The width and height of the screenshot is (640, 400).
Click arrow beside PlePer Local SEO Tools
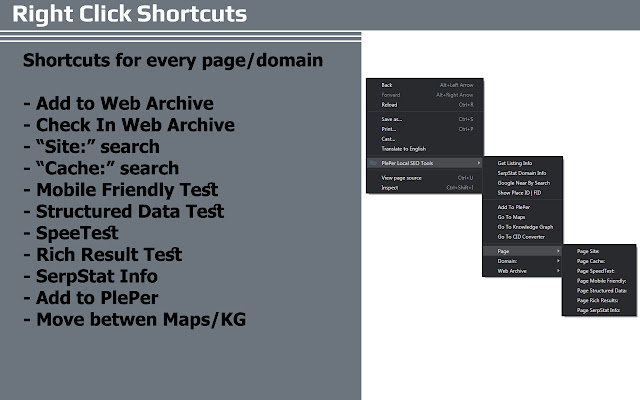pyautogui.click(x=478, y=163)
